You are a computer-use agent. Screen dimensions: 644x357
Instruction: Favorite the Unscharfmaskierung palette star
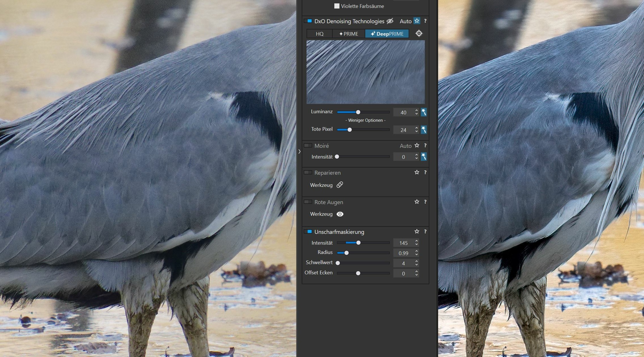[x=417, y=232]
